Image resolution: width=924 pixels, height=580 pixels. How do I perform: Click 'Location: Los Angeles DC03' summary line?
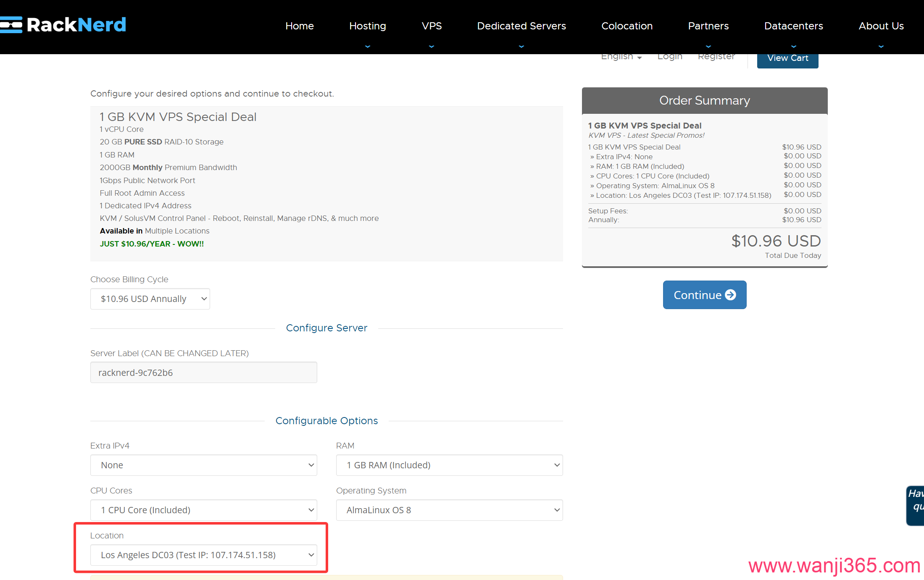[x=681, y=195]
